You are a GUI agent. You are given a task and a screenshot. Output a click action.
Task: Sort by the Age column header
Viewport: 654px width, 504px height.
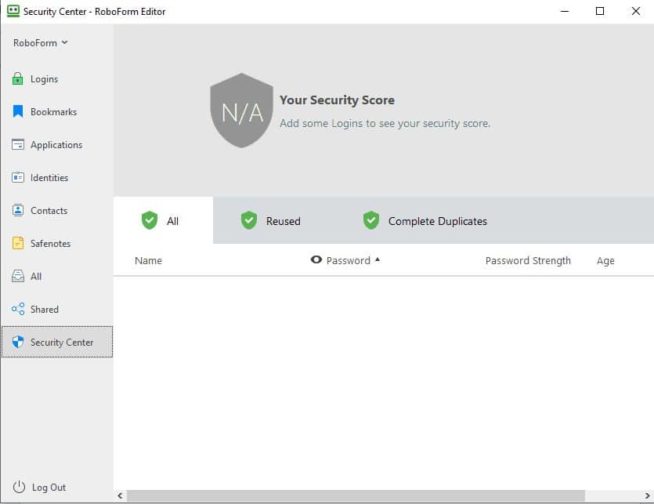(x=605, y=261)
